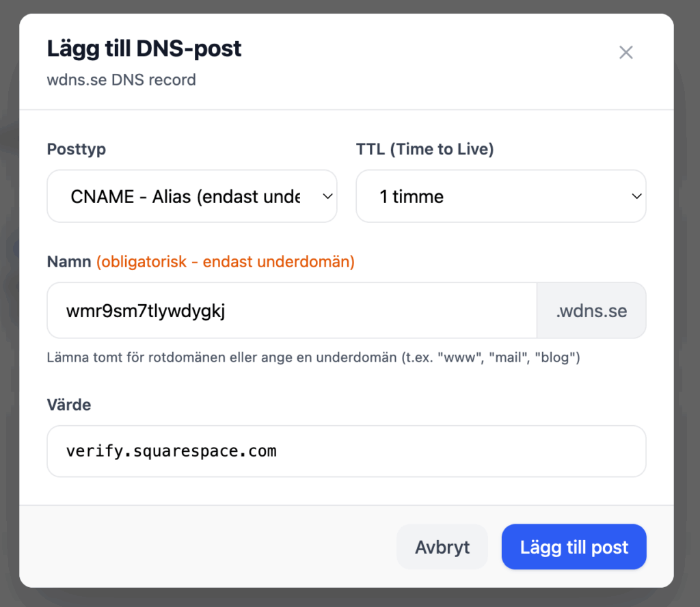
Task: Click the Namn field label
Action: (69, 262)
